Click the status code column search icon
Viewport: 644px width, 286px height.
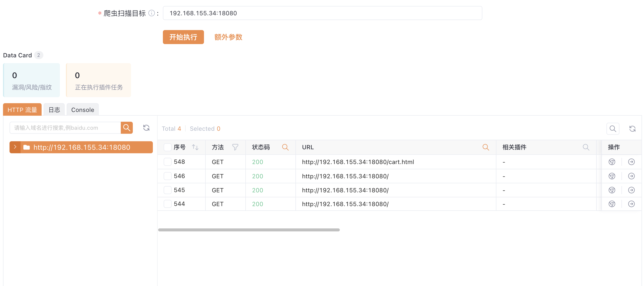click(285, 147)
